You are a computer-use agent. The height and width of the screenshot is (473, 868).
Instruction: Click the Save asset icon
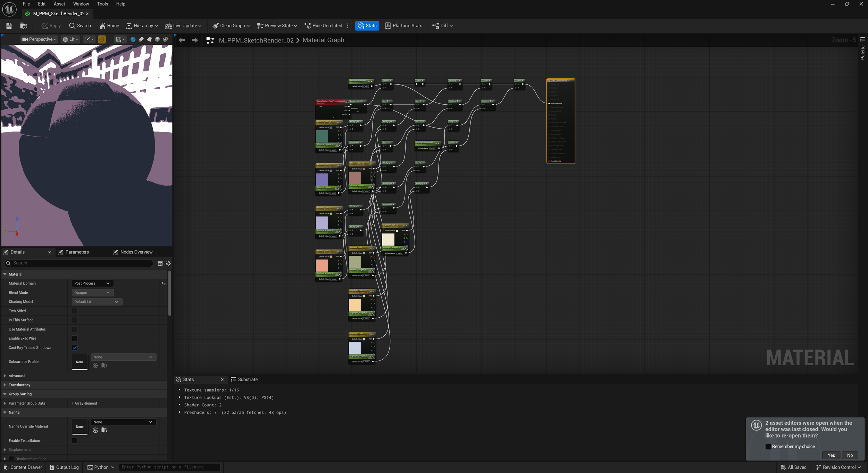pos(9,26)
